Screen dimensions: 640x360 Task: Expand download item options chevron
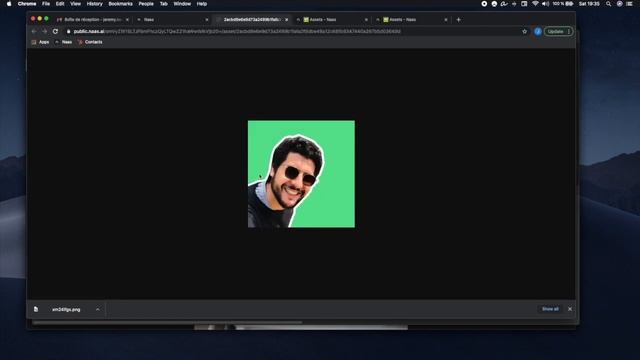[98, 309]
